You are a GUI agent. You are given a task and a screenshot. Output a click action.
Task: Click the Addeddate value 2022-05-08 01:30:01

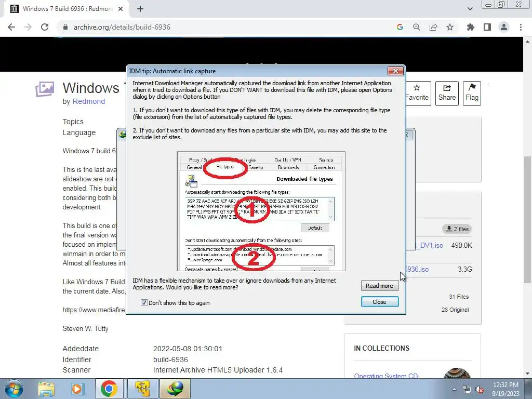pyautogui.click(x=188, y=349)
